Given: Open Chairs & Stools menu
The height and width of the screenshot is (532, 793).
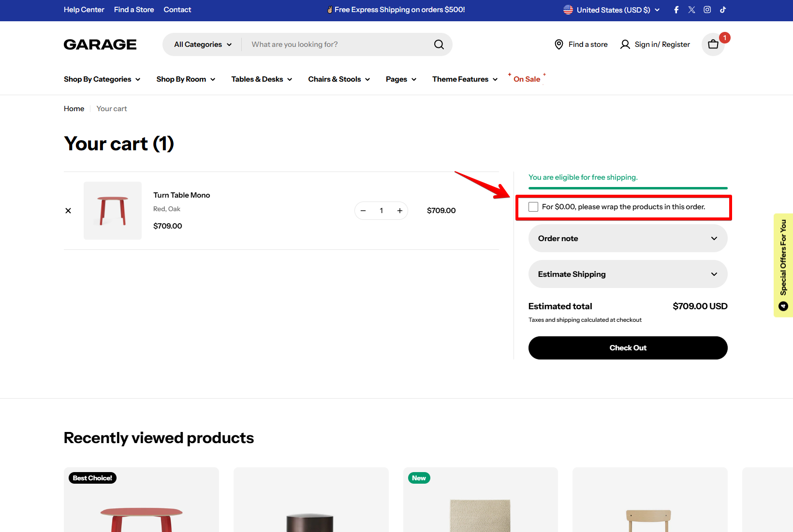Looking at the screenshot, I should [339, 79].
